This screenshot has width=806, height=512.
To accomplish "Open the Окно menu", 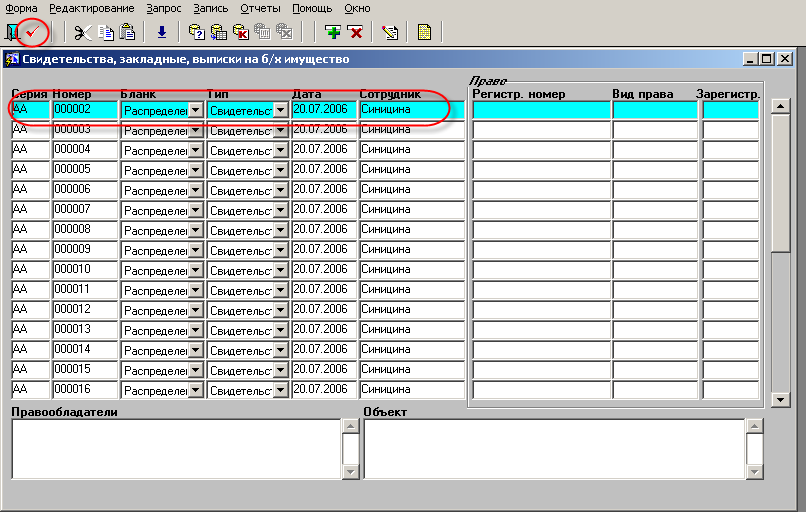I will (357, 9).
